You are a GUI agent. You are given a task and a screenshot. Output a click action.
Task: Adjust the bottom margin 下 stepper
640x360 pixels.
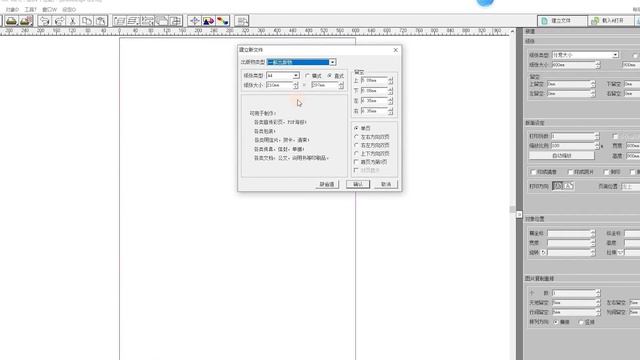[391, 91]
